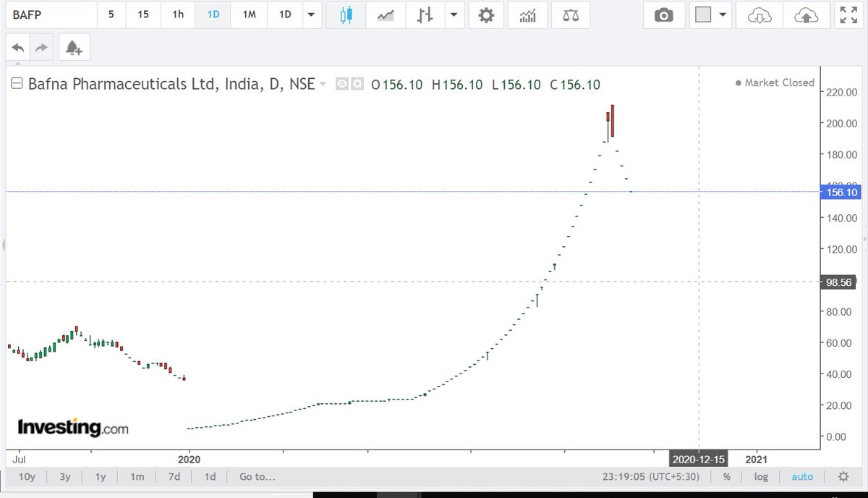Open axis settings gear in bottom-right corner
The height and width of the screenshot is (498, 868).
[x=843, y=477]
